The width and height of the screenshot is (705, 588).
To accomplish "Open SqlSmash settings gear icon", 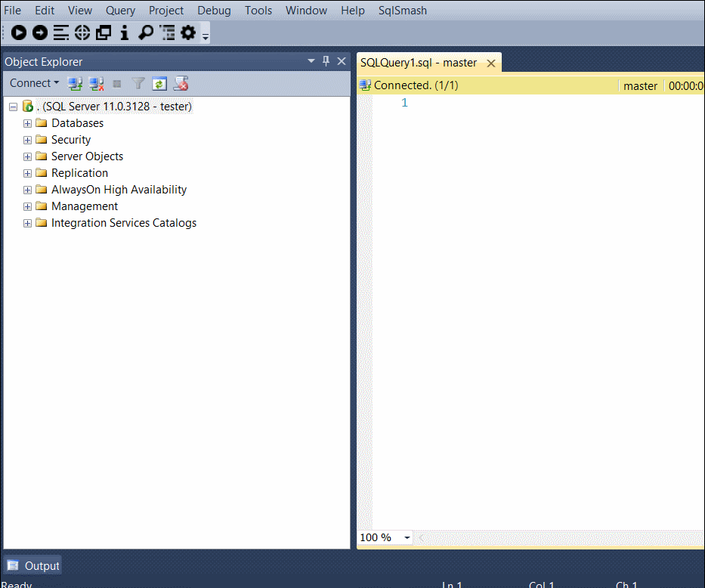I will click(188, 32).
